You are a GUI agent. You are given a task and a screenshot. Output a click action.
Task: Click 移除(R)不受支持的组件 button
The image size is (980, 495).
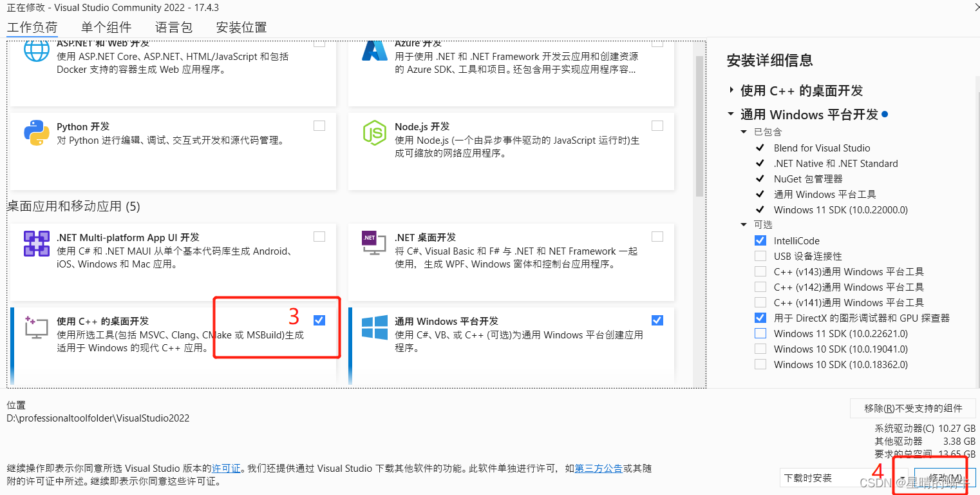[x=913, y=408]
